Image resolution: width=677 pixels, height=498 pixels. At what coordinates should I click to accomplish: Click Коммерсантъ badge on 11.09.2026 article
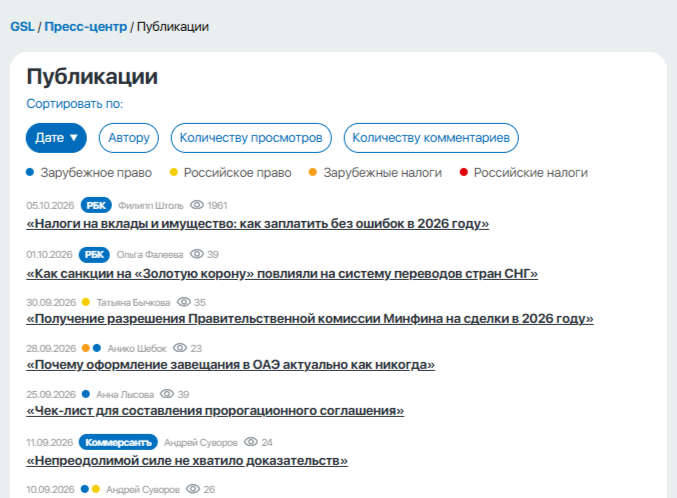tap(118, 442)
